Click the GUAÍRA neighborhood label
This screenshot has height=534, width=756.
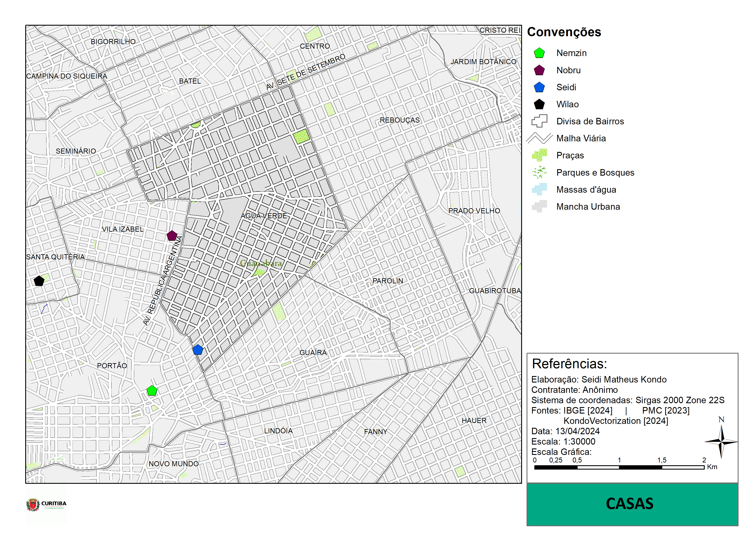pos(313,353)
